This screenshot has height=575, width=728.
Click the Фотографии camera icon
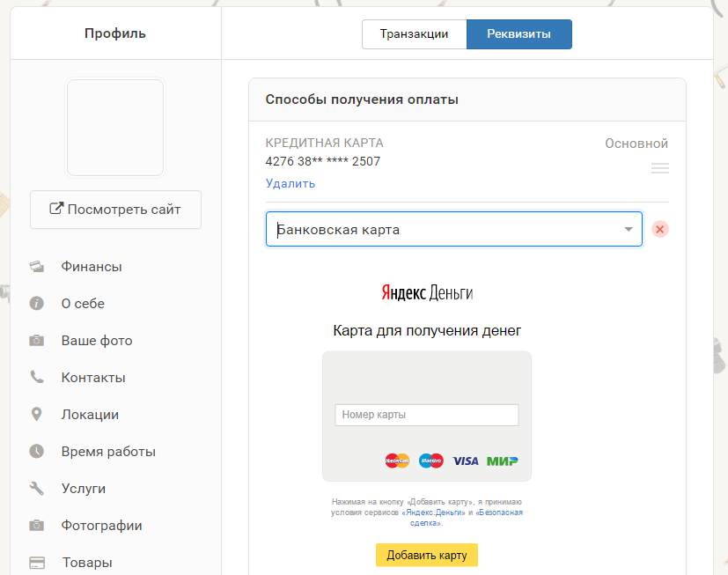(37, 526)
